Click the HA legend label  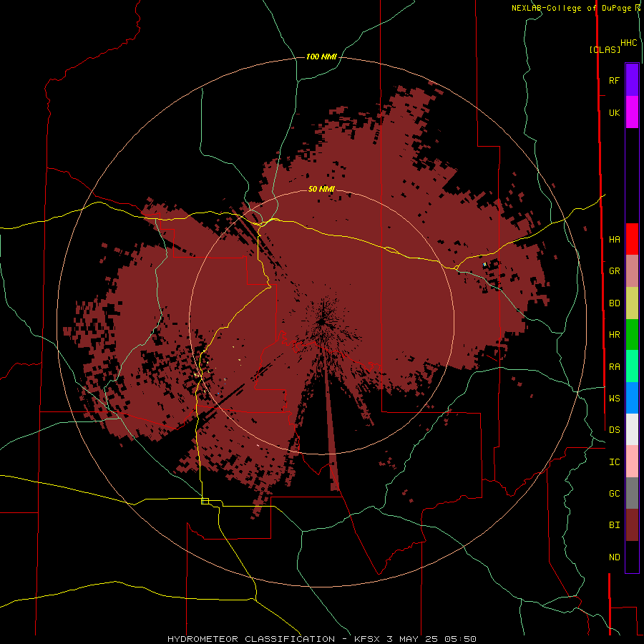[x=614, y=239]
